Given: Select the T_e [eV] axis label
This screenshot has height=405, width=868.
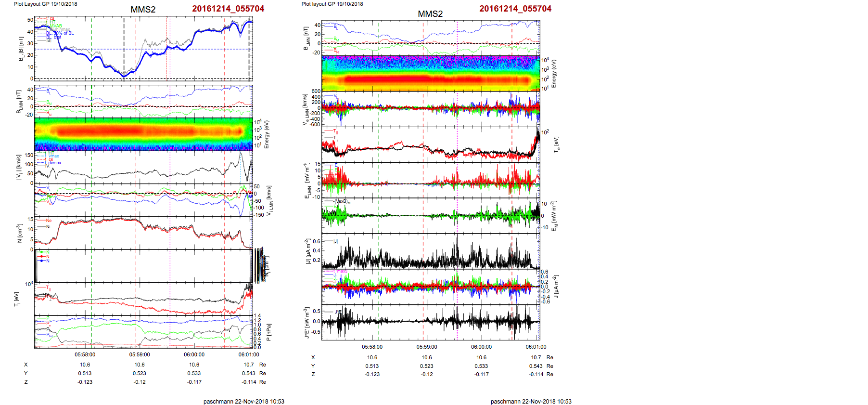Looking at the screenshot, I should click(x=557, y=144).
